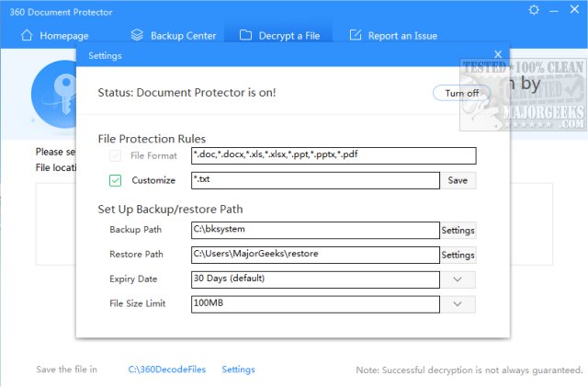Click the Backup Path Settings button
Screen dimensions: 588x387
(458, 229)
